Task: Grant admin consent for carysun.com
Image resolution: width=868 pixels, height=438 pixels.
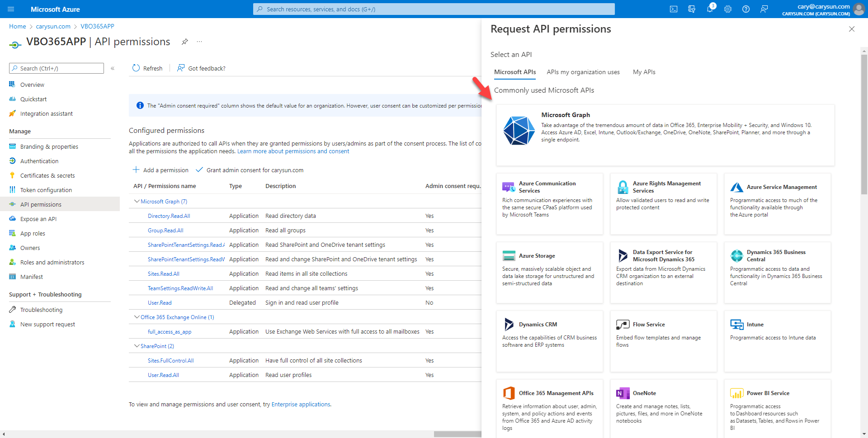Action: 250,170
